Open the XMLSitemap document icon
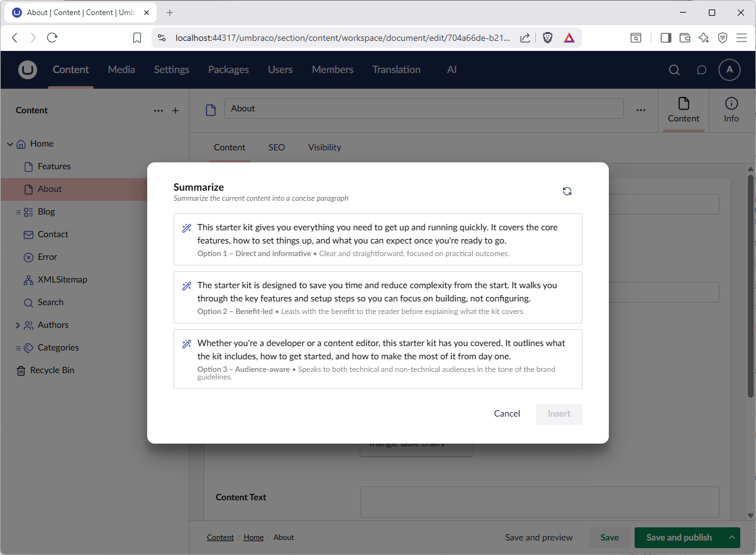The height and width of the screenshot is (555, 756). point(28,279)
